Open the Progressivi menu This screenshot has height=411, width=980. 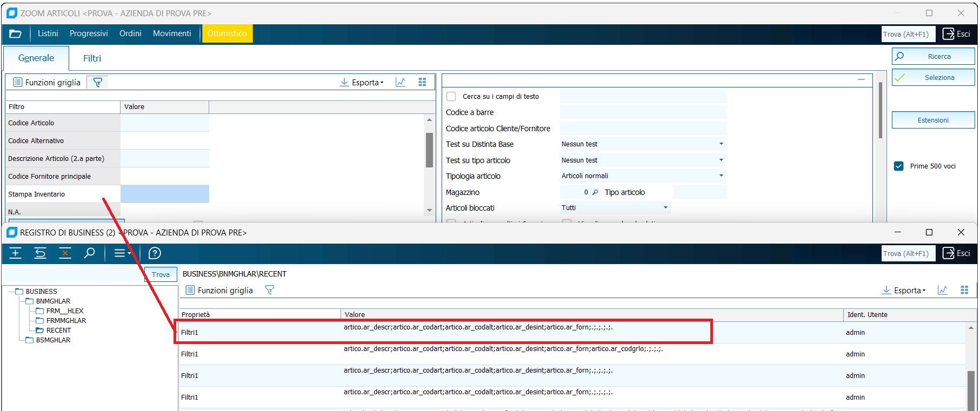[89, 33]
